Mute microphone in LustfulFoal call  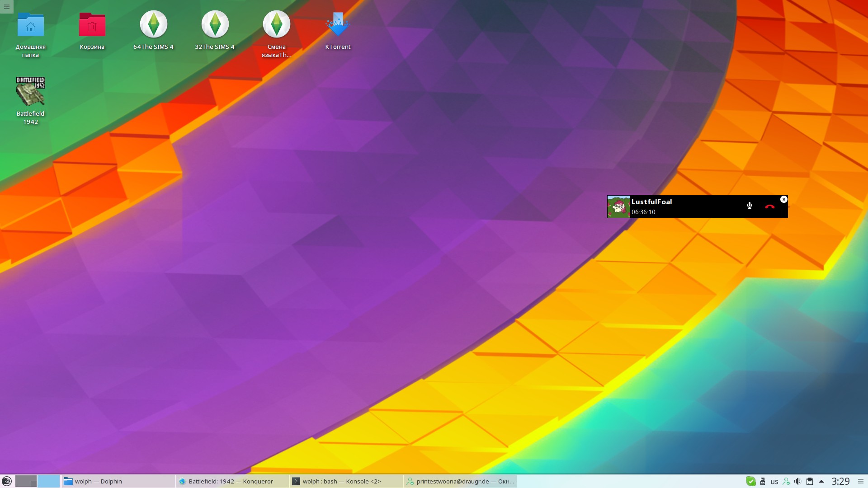coord(750,206)
